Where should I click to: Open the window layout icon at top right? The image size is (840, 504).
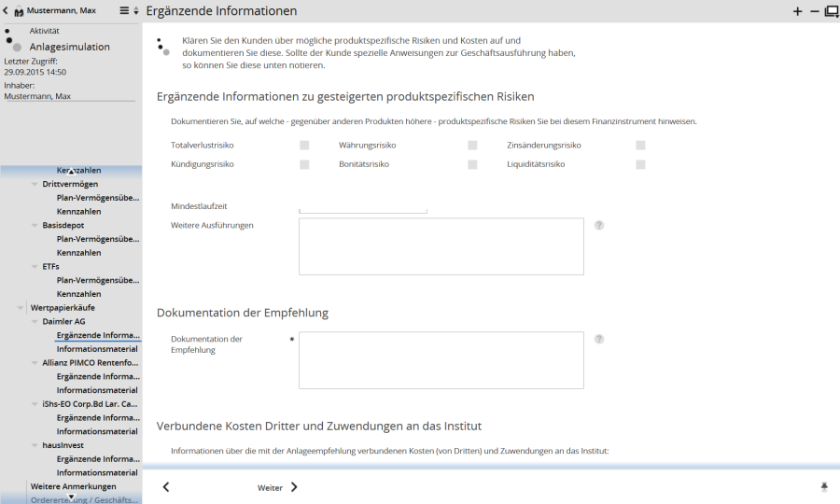point(831,11)
